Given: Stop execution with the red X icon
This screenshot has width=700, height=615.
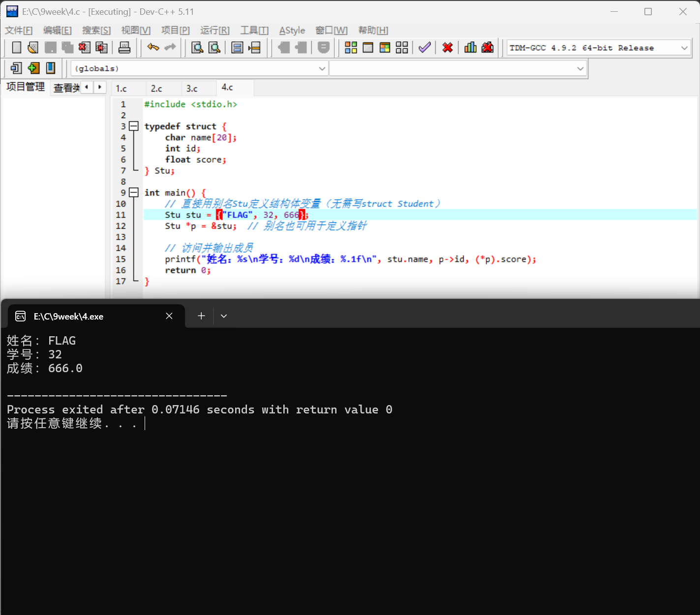Looking at the screenshot, I should tap(448, 48).
